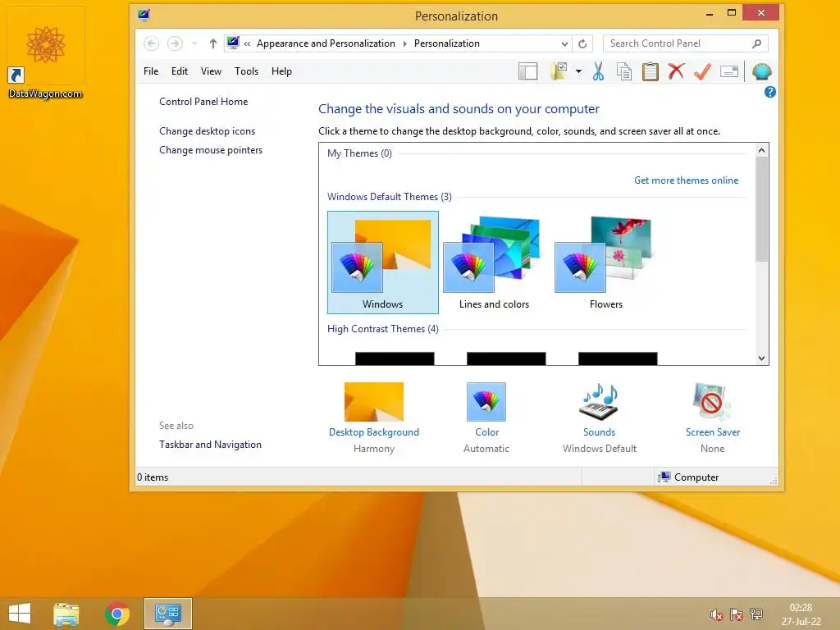Viewport: 840px width, 630px height.
Task: Open the Edit menu
Action: click(180, 71)
